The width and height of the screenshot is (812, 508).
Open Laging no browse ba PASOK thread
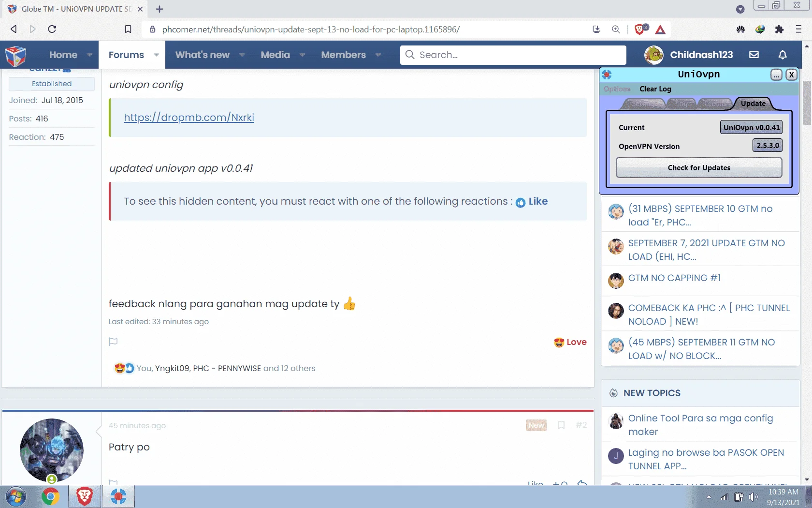tap(706, 459)
